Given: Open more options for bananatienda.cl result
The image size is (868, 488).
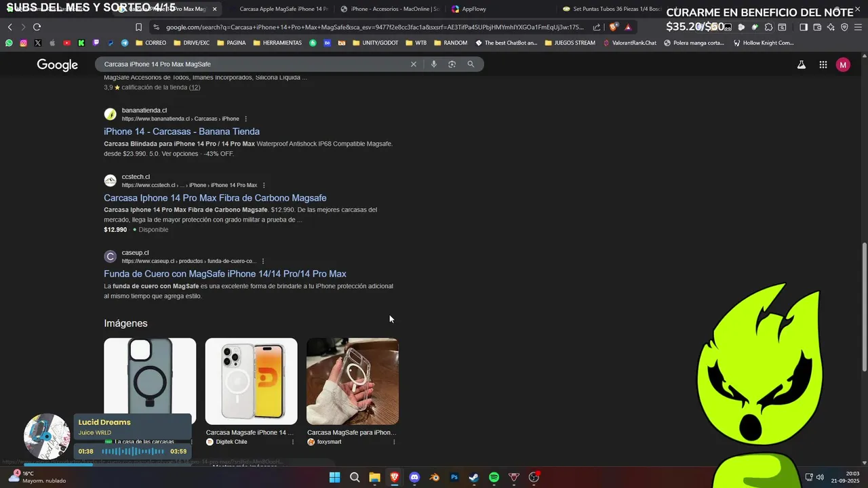Looking at the screenshot, I should [x=246, y=119].
